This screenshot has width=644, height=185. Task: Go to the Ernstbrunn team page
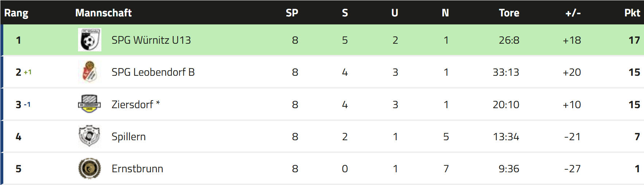pos(137,169)
